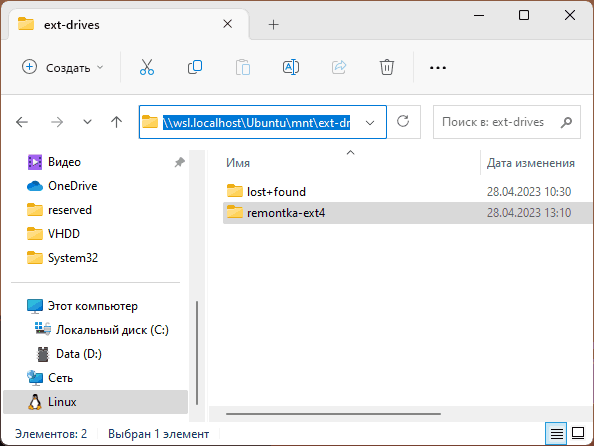Click the date 28.04.2023 10:30
This screenshot has width=594, height=446.
pyautogui.click(x=529, y=192)
